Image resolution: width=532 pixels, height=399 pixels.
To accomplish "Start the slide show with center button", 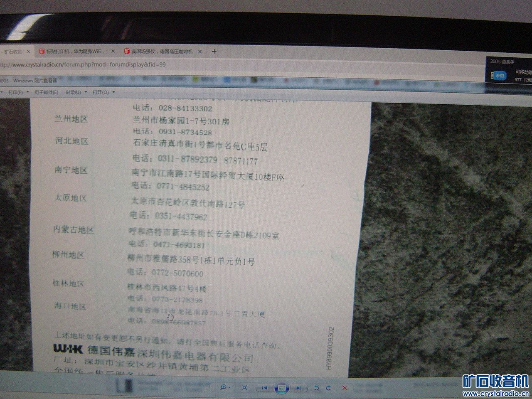I will (x=281, y=388).
